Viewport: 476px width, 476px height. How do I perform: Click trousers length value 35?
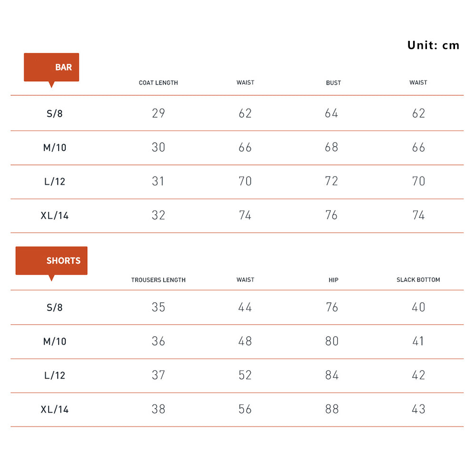coord(159,307)
